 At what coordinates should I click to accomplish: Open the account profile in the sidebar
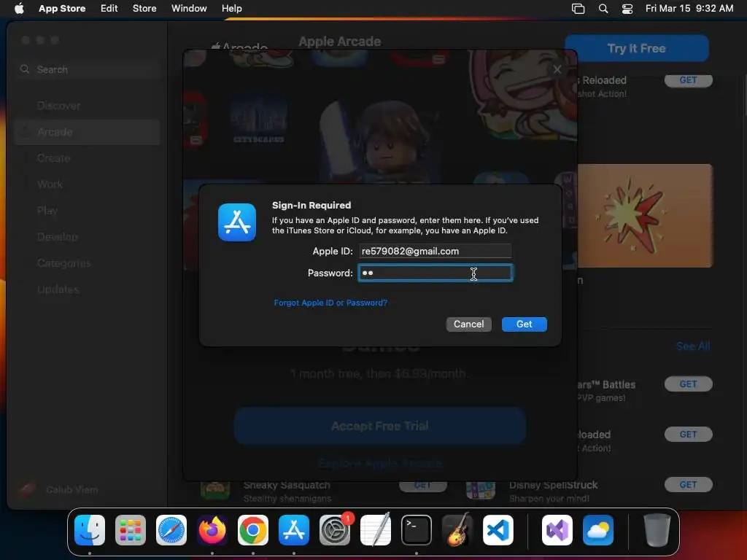point(58,489)
